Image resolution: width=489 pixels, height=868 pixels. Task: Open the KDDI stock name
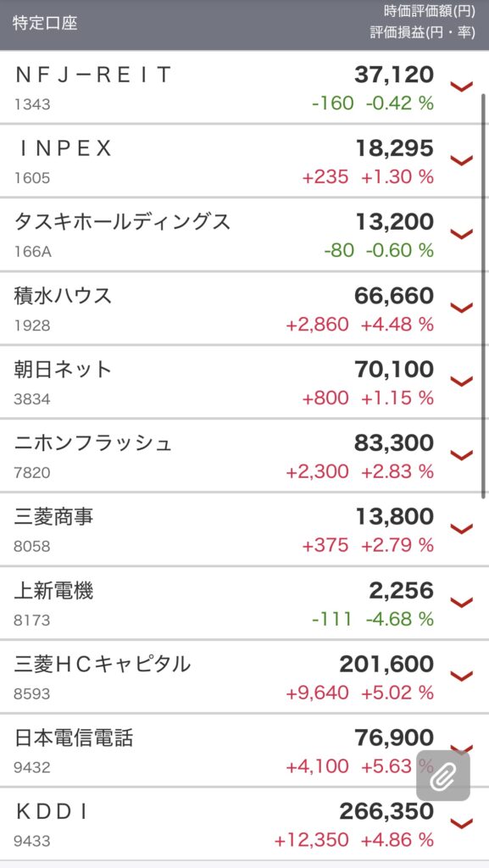tap(52, 811)
